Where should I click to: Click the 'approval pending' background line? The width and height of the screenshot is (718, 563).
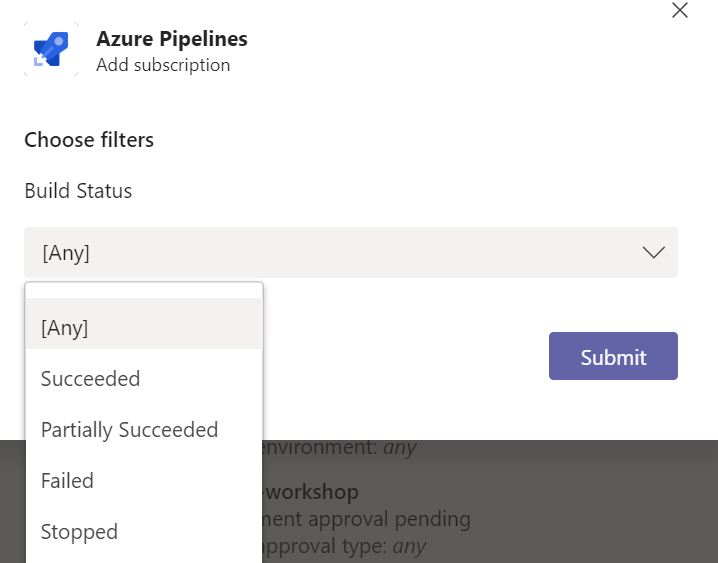[366, 519]
